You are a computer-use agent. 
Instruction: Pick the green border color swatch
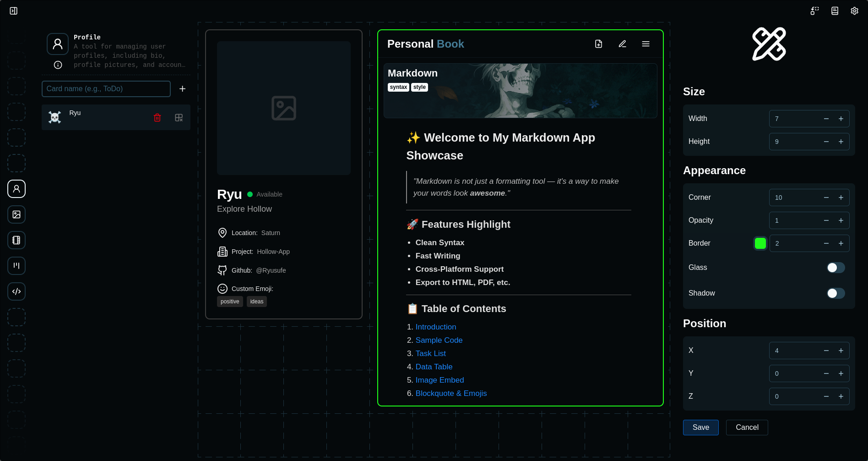[760, 243]
